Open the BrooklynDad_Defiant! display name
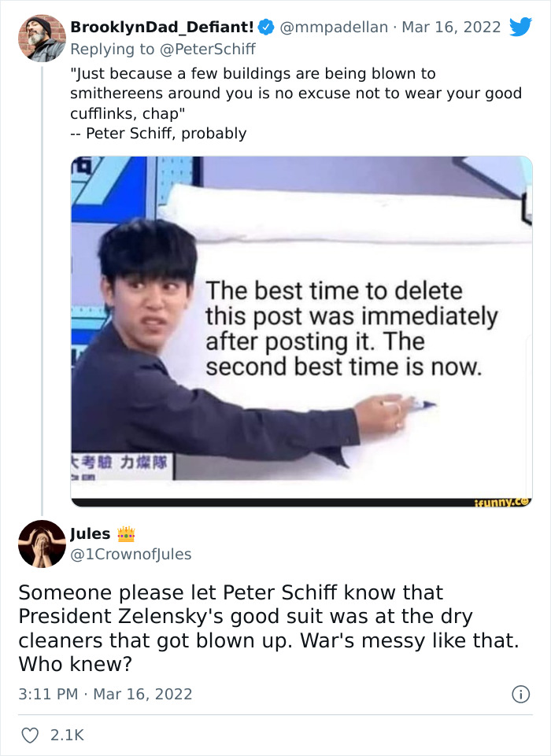Viewport: 551px width, 756px height. coord(161,28)
